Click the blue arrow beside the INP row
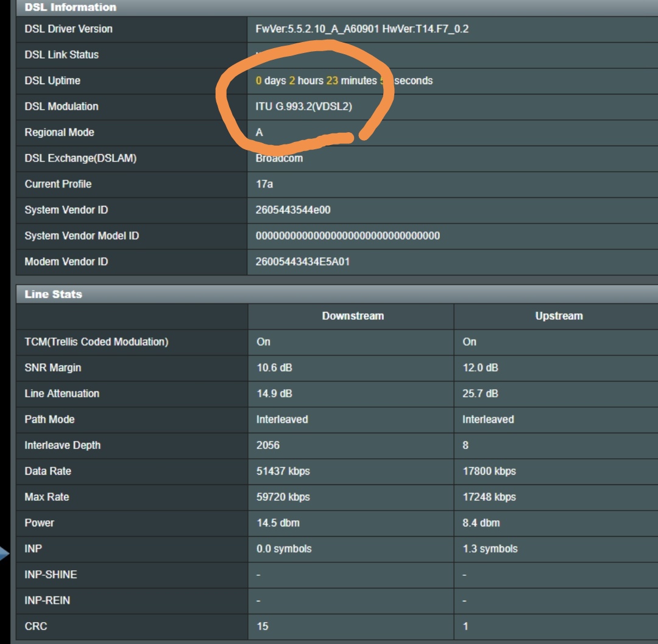Viewport: 658px width, 644px height. pos(4,554)
